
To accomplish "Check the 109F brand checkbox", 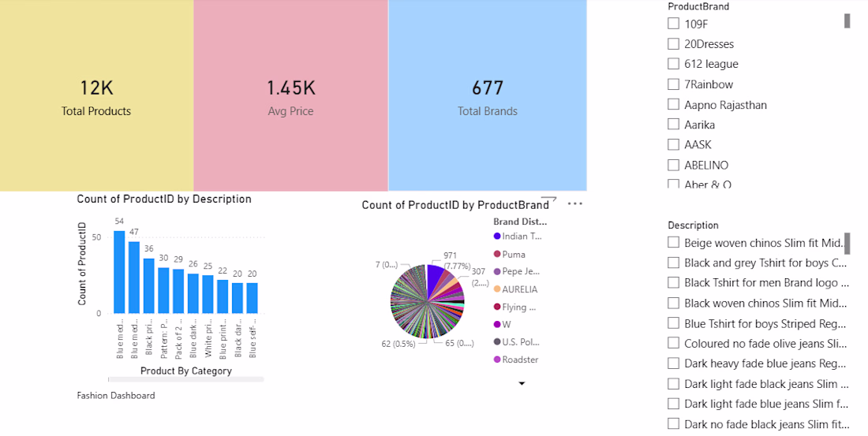I will click(673, 24).
